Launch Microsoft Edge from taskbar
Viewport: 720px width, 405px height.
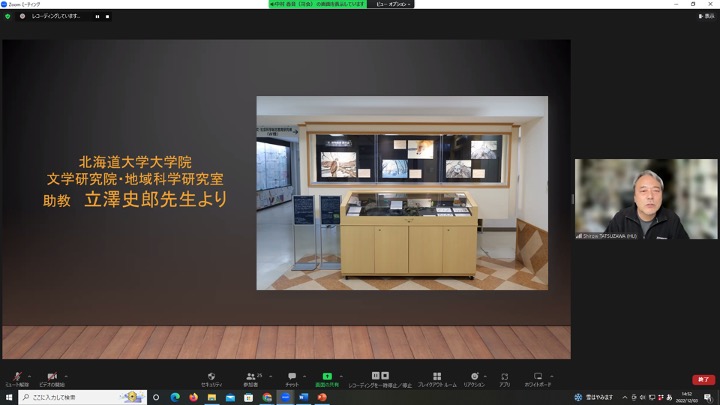click(175, 397)
